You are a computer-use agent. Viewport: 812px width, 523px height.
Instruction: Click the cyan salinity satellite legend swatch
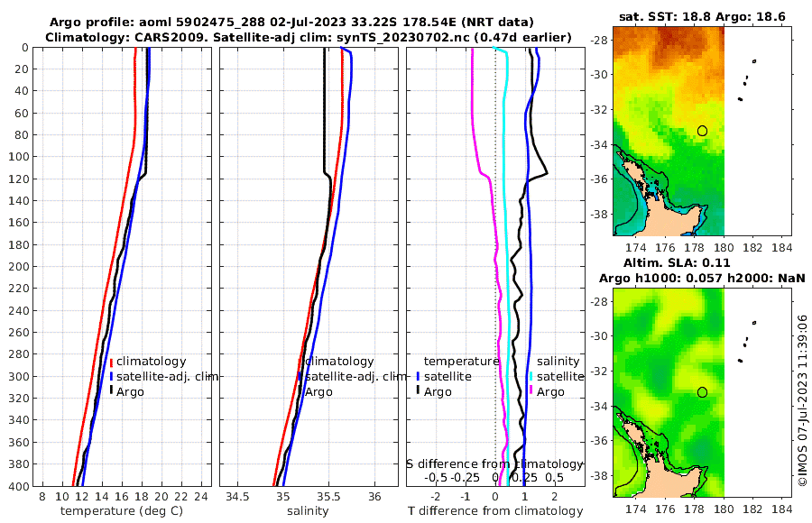tap(531, 376)
